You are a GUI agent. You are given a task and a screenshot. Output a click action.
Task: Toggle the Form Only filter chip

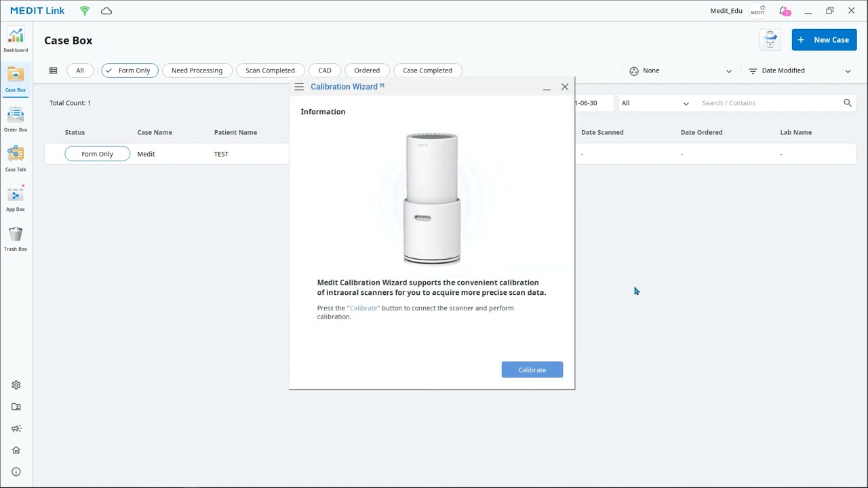click(x=130, y=70)
